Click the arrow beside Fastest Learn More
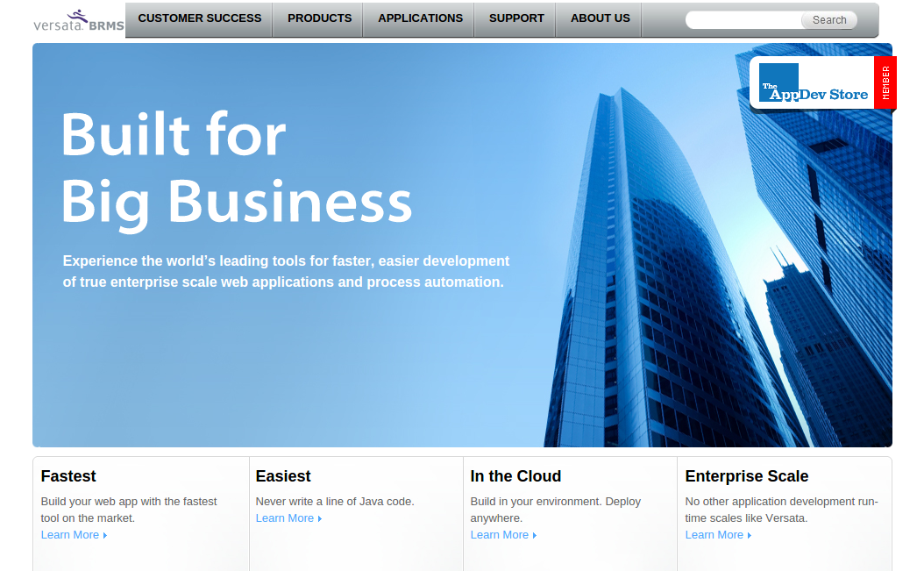This screenshot has width=924, height=571. [x=105, y=536]
